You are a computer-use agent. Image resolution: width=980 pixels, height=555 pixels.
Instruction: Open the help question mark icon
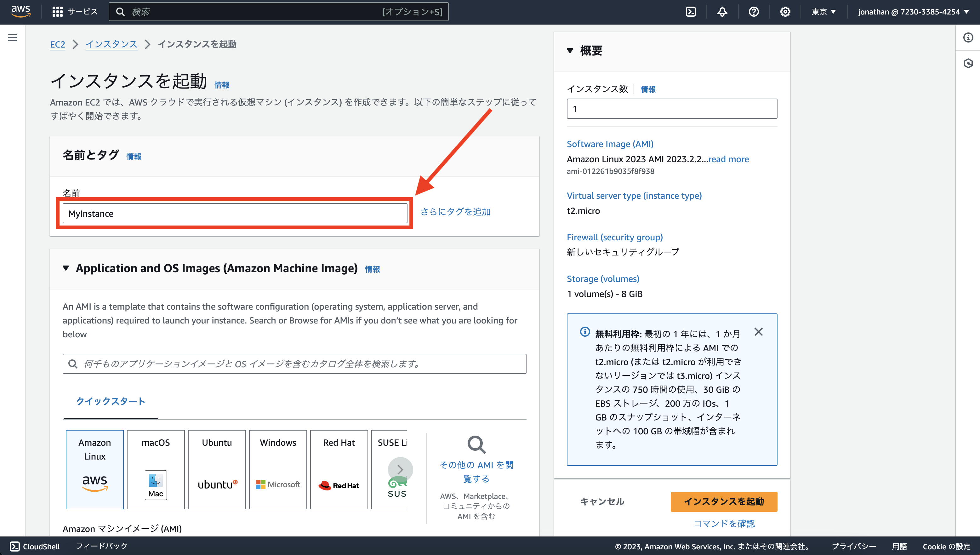pyautogui.click(x=754, y=11)
